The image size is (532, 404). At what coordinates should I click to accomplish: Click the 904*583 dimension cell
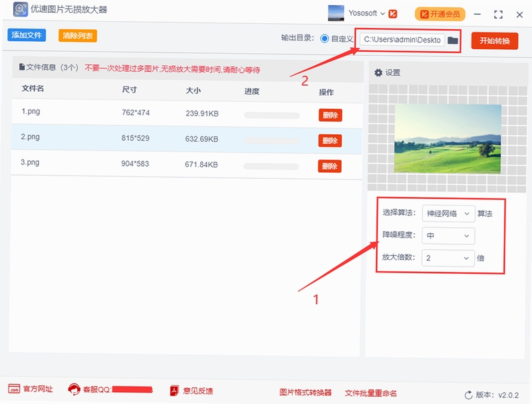tap(135, 163)
